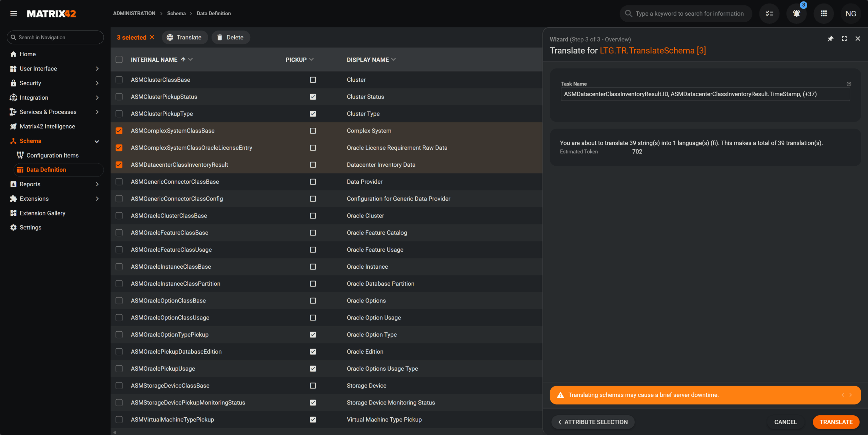Click the Task Name input field

pyautogui.click(x=705, y=94)
